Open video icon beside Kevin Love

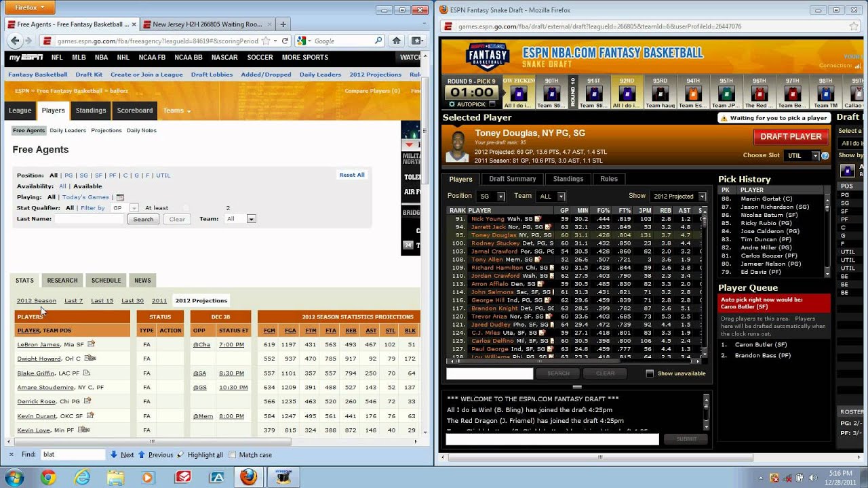83,430
